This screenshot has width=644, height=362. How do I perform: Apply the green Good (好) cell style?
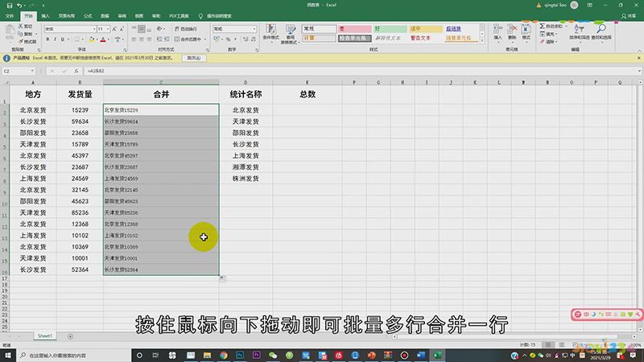click(x=390, y=29)
